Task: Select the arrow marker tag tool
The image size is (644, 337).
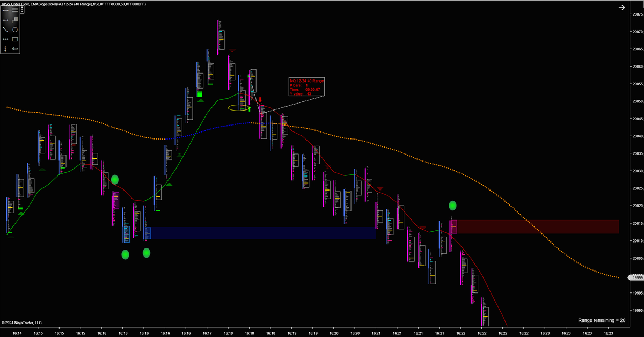Action: pos(15,49)
